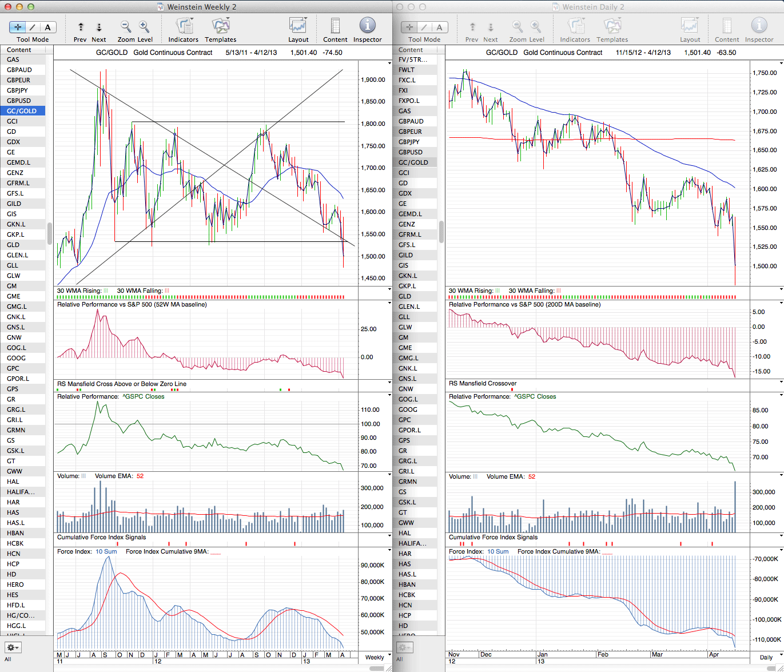Open the gear action menu in Weekly window
Image resolution: width=784 pixels, height=672 pixels.
coord(13,648)
